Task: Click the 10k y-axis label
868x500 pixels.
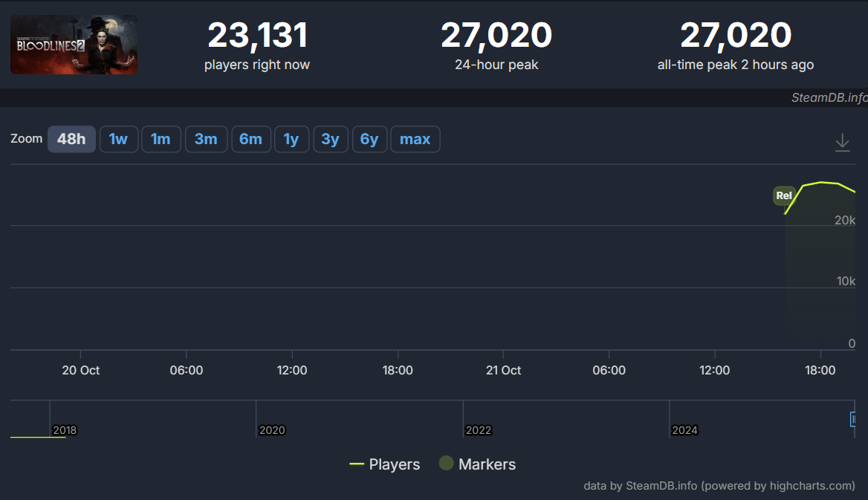Action: click(846, 282)
